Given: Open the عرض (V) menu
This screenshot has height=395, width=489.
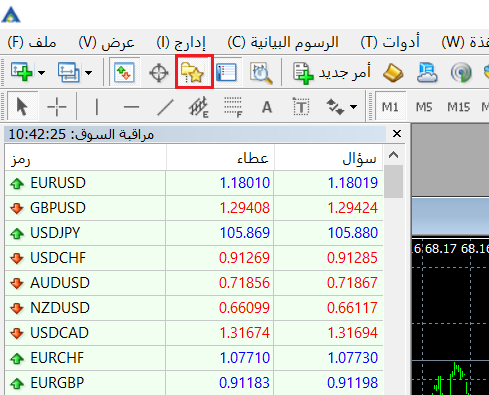Looking at the screenshot, I should [x=107, y=43].
